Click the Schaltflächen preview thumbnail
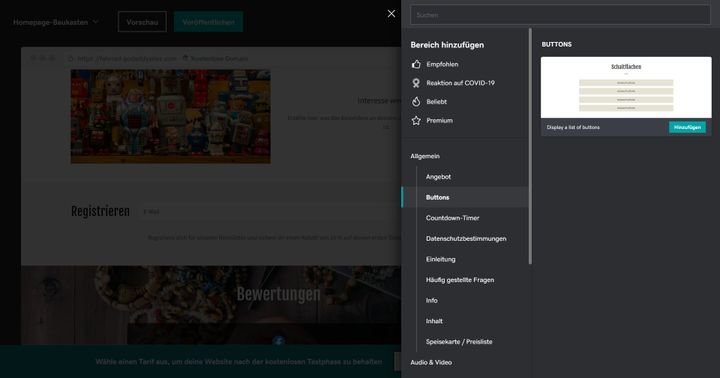This screenshot has height=378, width=720. pos(626,87)
